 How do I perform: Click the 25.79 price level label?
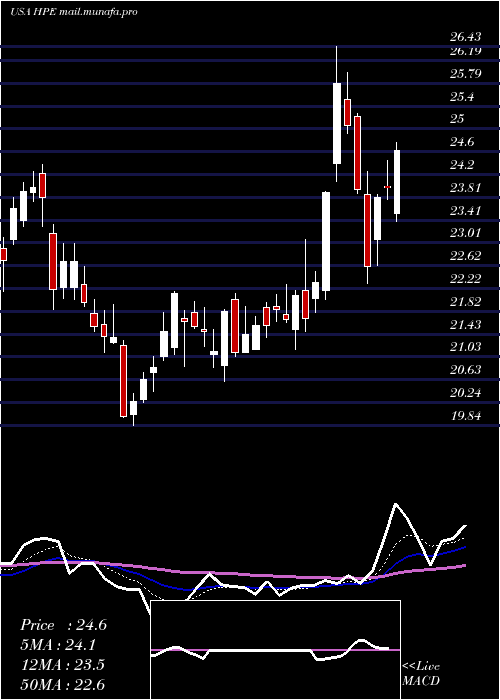coord(466,73)
